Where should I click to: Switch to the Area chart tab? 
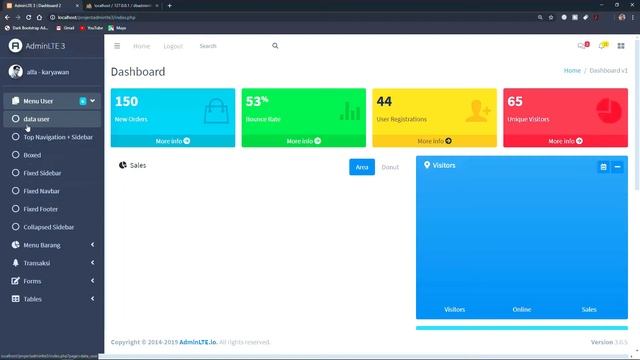(x=362, y=167)
